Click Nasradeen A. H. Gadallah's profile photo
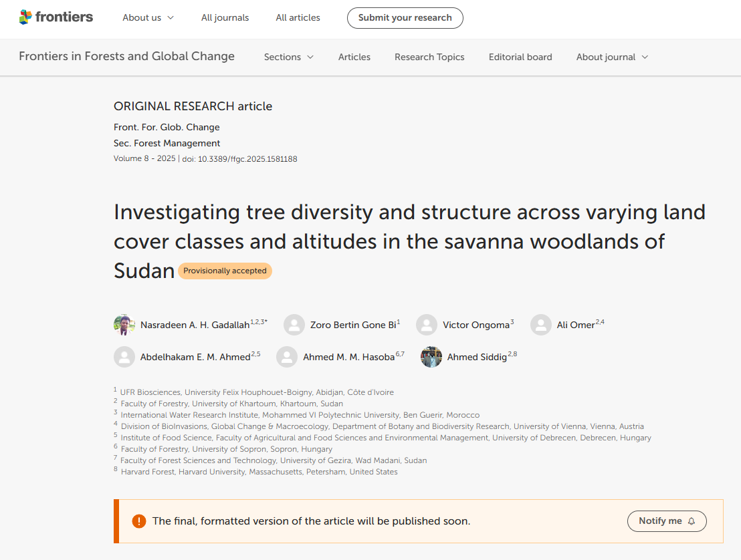Viewport: 741px width, 560px height. tap(124, 325)
